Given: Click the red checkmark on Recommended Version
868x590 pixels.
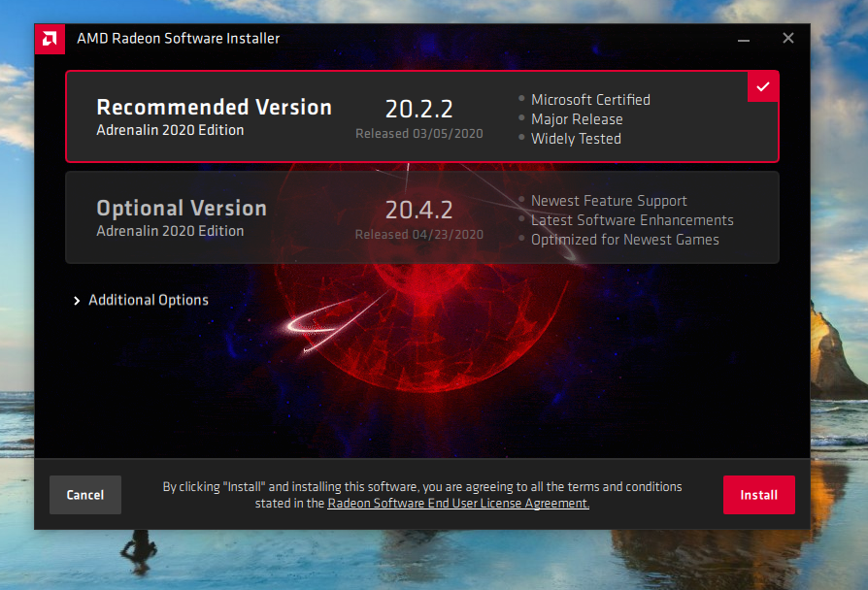Looking at the screenshot, I should pyautogui.click(x=763, y=86).
